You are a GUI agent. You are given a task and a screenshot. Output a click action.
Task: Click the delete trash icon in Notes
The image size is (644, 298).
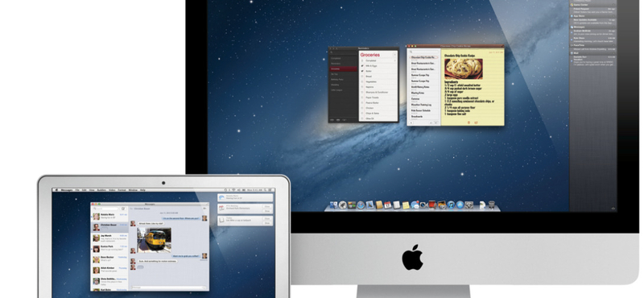pyautogui.click(x=469, y=122)
